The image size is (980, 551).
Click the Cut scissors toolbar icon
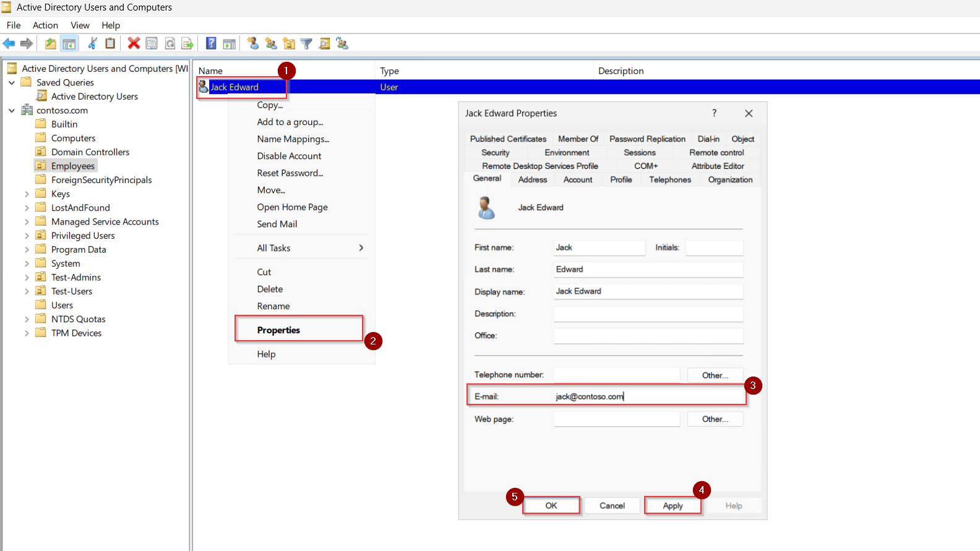tap(92, 43)
